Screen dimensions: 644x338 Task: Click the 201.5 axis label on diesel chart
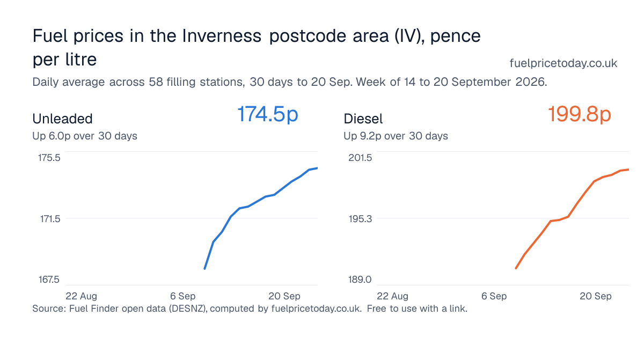tap(361, 158)
